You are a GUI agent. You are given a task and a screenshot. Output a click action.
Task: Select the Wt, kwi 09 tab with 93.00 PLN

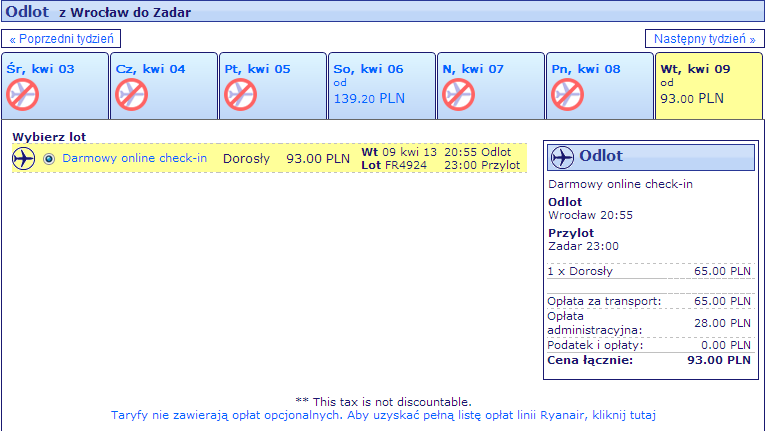pos(708,86)
